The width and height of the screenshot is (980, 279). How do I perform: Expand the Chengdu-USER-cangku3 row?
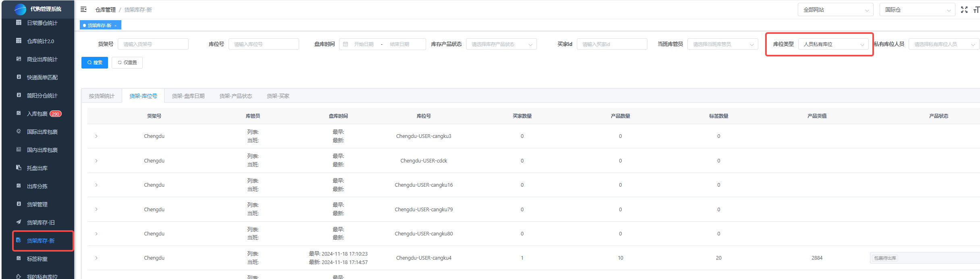[96, 136]
